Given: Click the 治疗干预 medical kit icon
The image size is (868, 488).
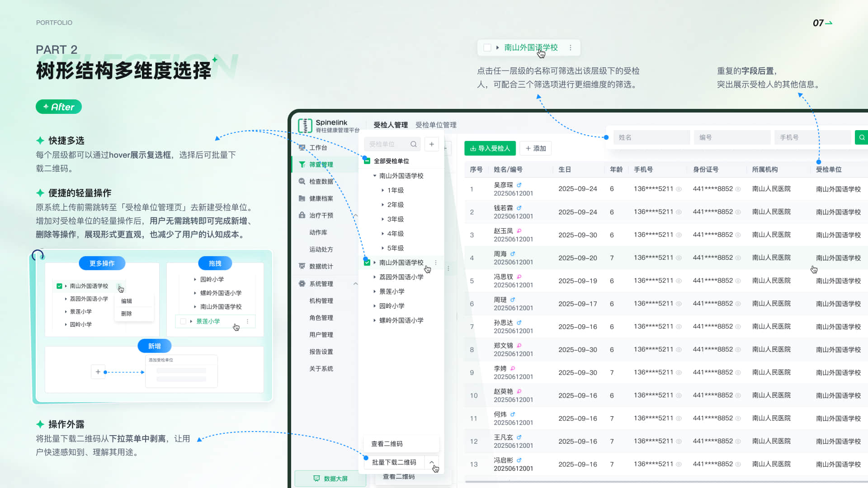Looking at the screenshot, I should [x=302, y=215].
